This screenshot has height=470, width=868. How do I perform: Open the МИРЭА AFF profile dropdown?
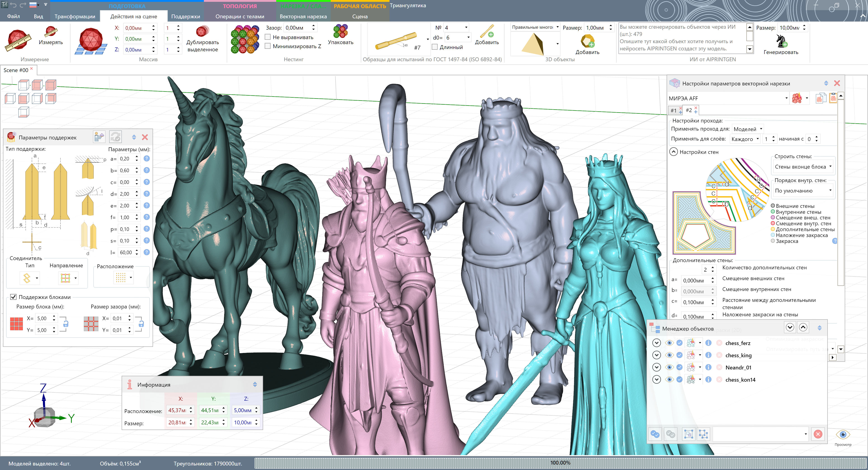(x=729, y=98)
